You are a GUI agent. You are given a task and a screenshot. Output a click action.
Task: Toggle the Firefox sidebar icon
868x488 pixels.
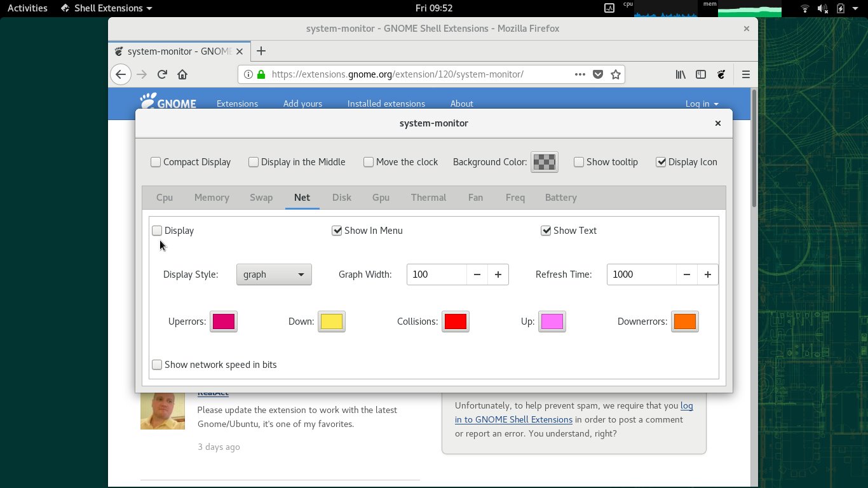point(700,74)
